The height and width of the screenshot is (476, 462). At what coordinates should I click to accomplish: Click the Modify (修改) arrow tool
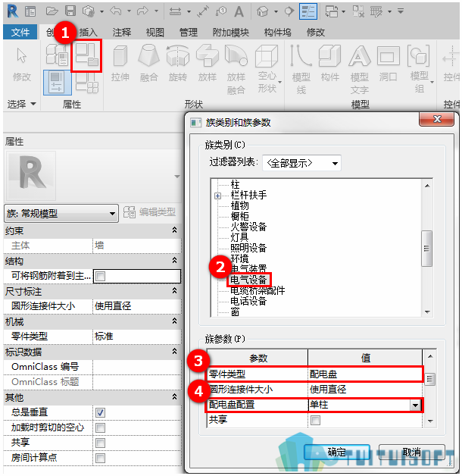[x=21, y=64]
